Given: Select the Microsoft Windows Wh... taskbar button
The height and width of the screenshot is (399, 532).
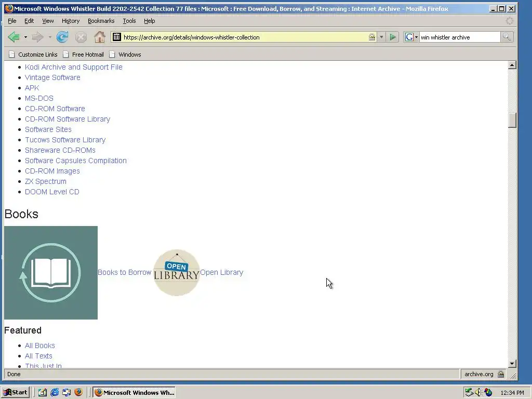Looking at the screenshot, I should pos(135,392).
